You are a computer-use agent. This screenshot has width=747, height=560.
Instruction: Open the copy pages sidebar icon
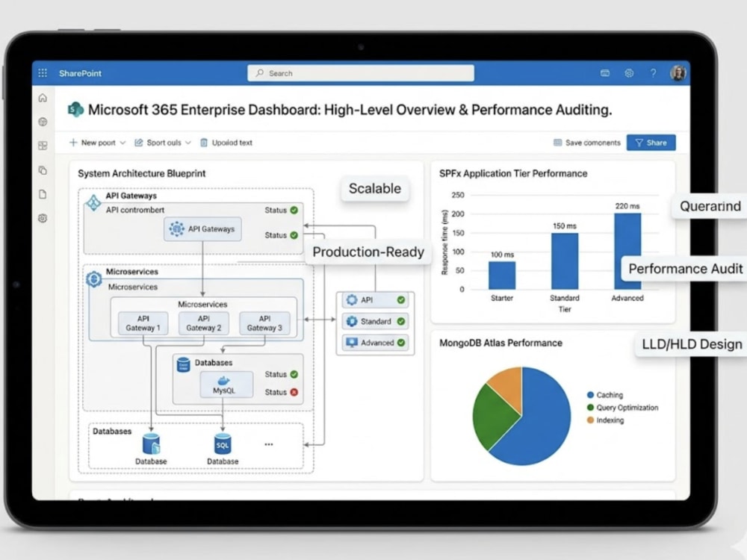[43, 170]
